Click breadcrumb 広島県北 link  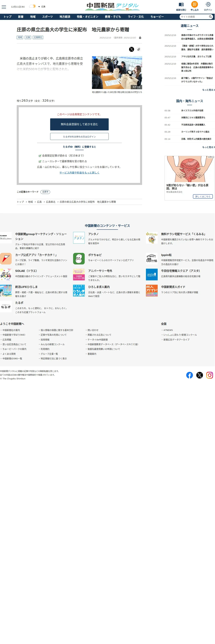point(51,202)
